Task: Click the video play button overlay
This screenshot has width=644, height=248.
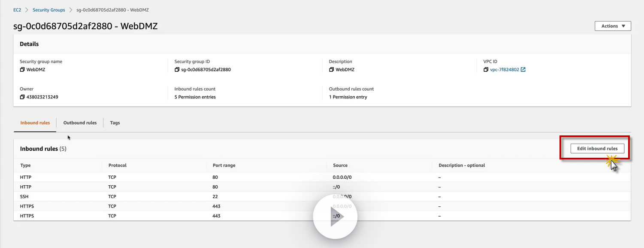Action: [x=335, y=217]
